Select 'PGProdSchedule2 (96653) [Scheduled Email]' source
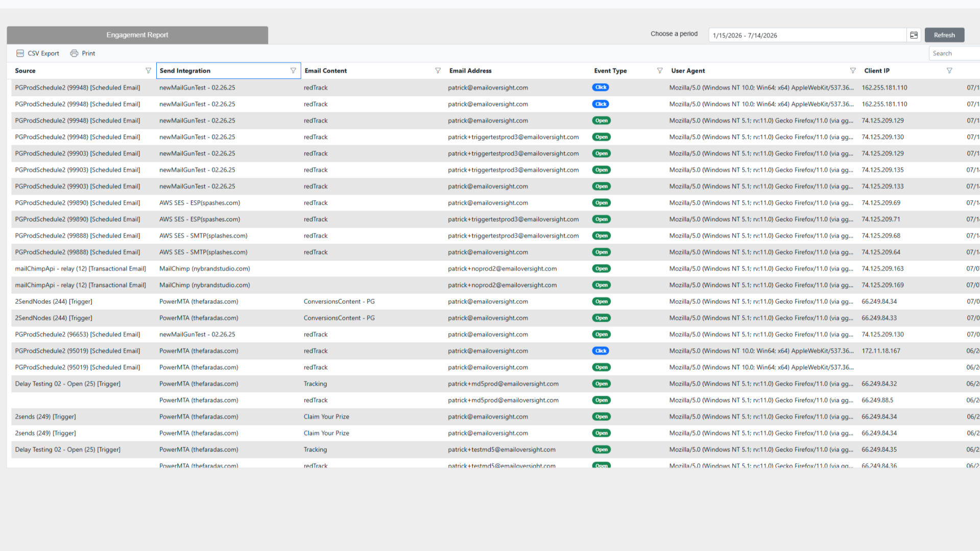 (78, 334)
